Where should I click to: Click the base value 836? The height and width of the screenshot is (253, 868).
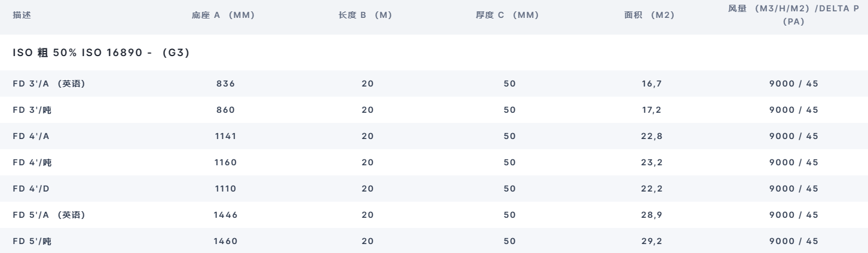[x=225, y=84]
